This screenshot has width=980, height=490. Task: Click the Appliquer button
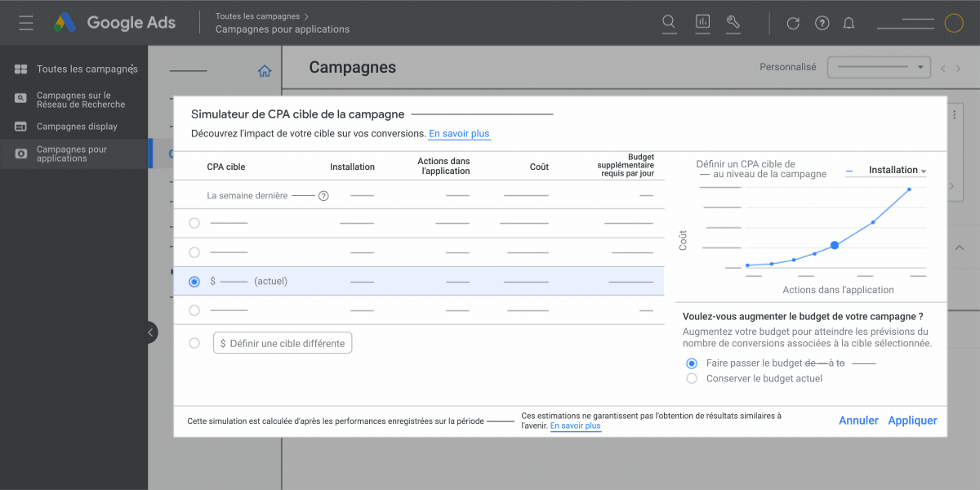[912, 421]
